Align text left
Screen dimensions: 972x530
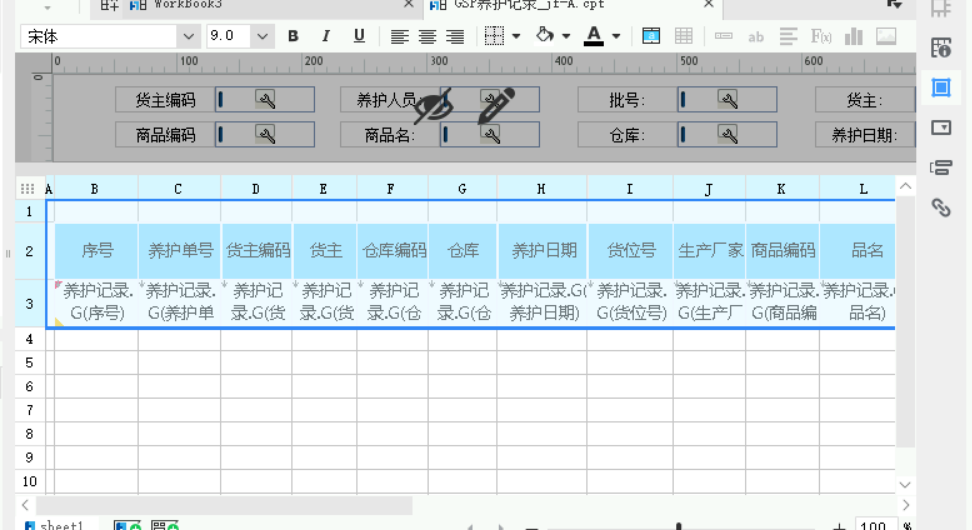click(x=399, y=37)
